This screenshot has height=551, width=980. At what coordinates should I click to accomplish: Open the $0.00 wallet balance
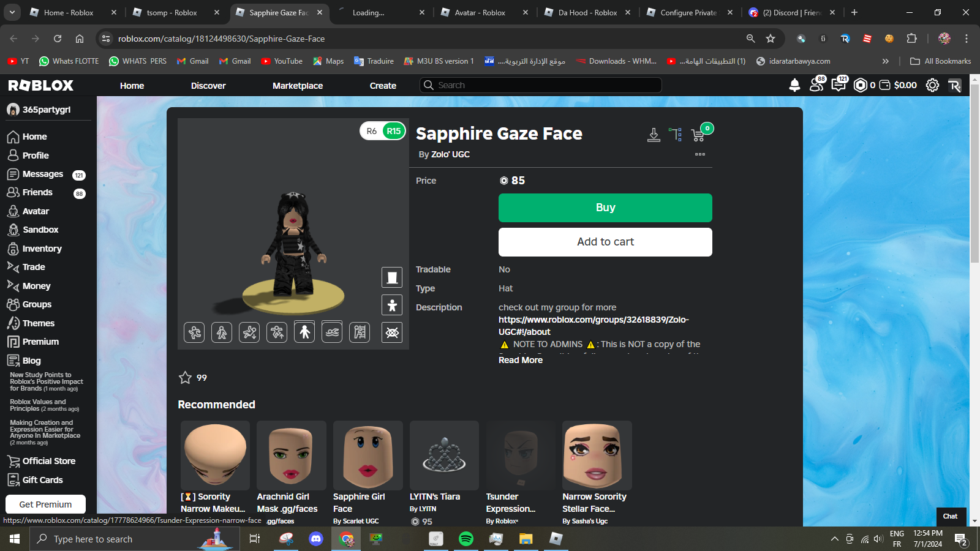(898, 85)
